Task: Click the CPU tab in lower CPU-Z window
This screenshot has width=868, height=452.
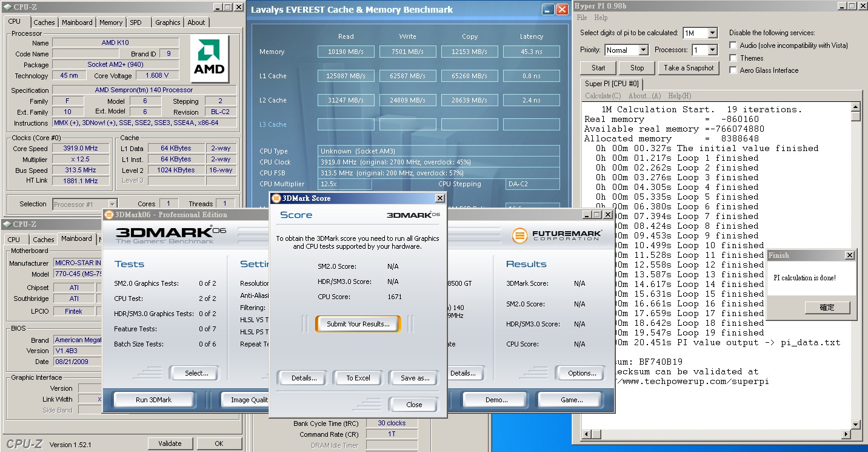Action: (x=14, y=240)
